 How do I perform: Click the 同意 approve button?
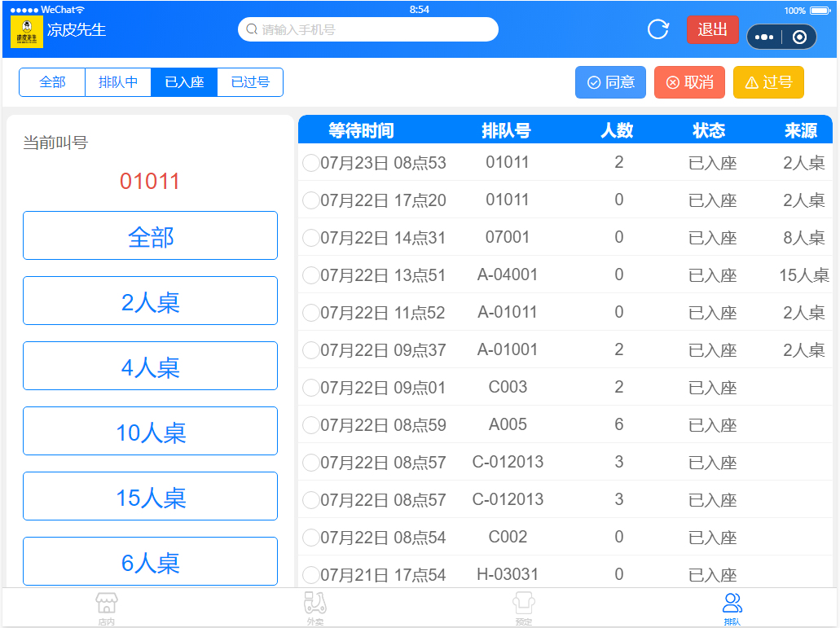[x=611, y=82]
